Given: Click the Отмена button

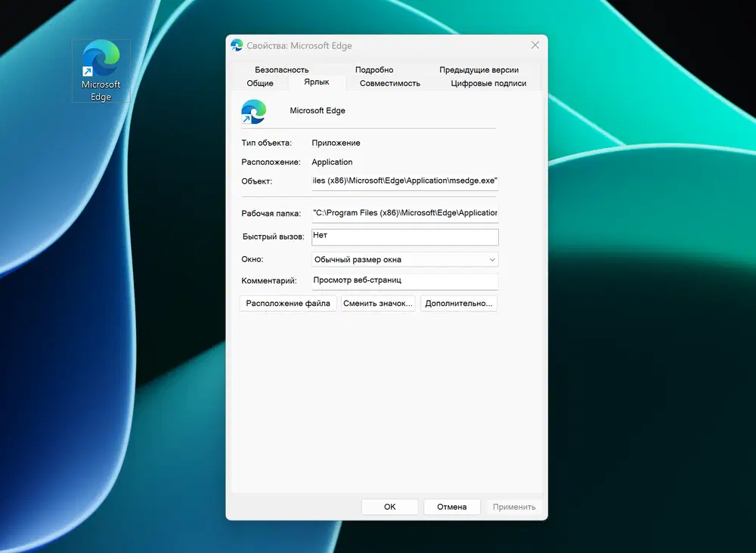Looking at the screenshot, I should coord(452,507).
